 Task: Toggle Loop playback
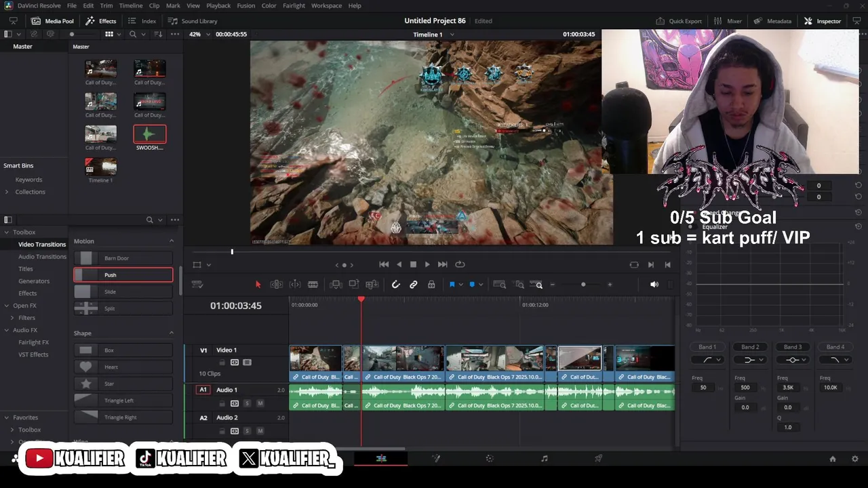tap(460, 264)
